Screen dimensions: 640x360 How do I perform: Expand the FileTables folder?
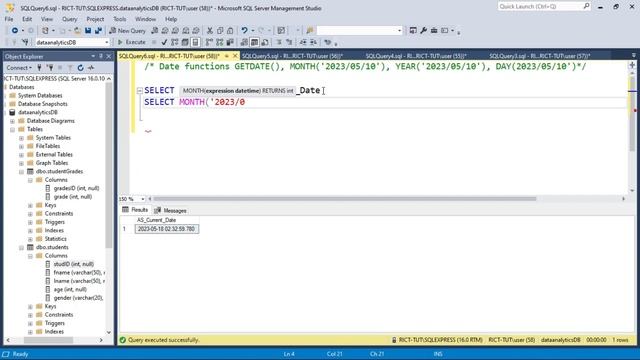(21, 147)
